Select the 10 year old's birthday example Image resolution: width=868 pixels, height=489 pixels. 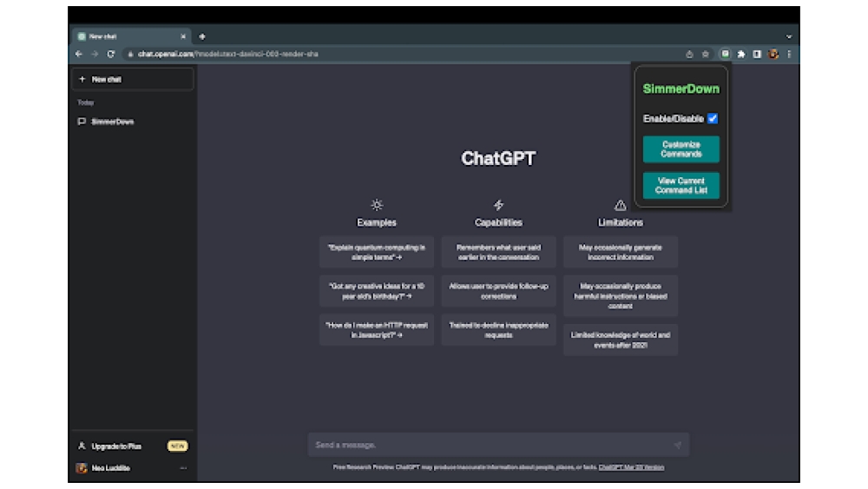[x=377, y=291]
